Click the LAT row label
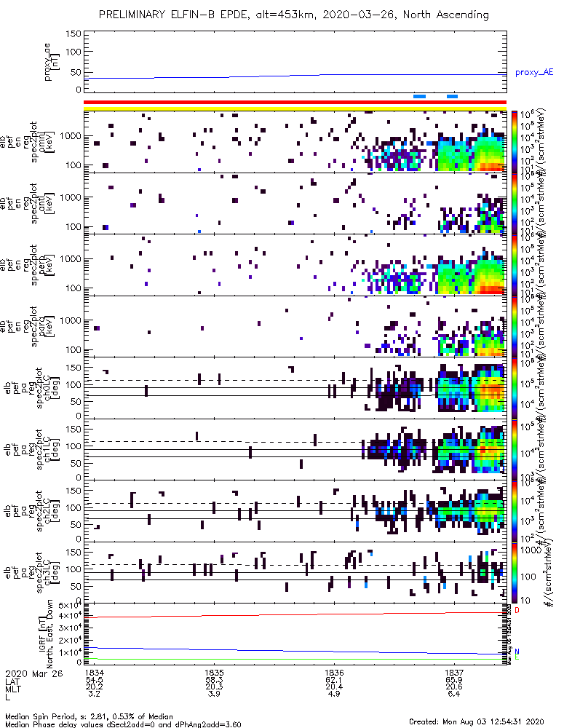This screenshot has height=728, width=564. click(13, 681)
